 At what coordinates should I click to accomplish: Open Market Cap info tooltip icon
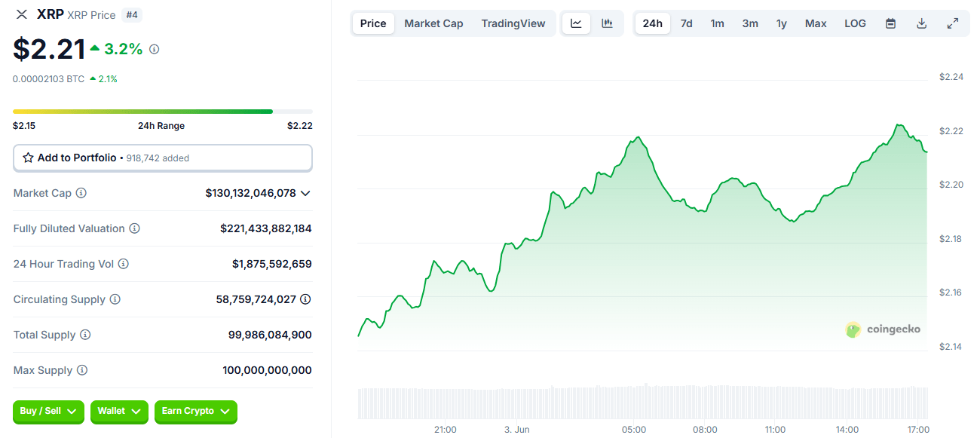click(81, 193)
